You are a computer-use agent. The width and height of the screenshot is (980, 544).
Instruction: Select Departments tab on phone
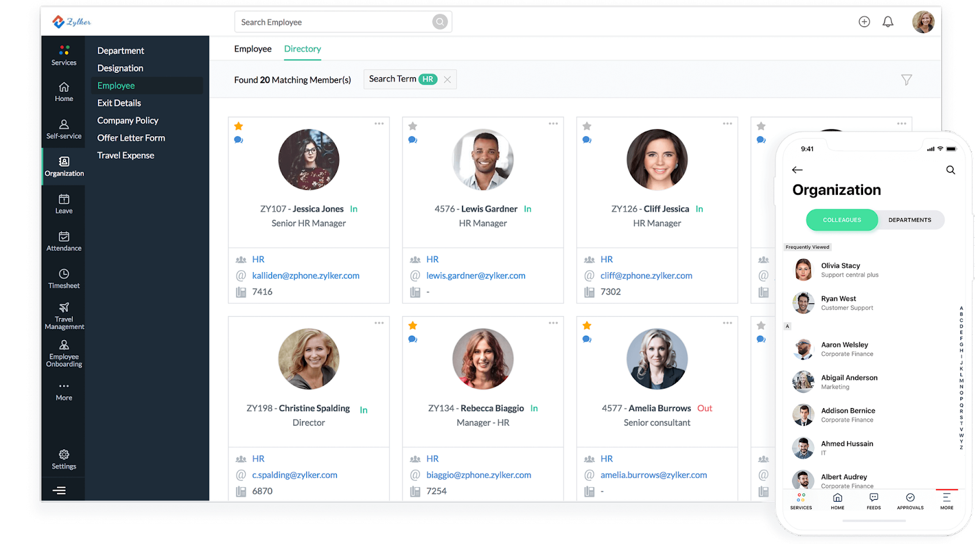pyautogui.click(x=910, y=220)
